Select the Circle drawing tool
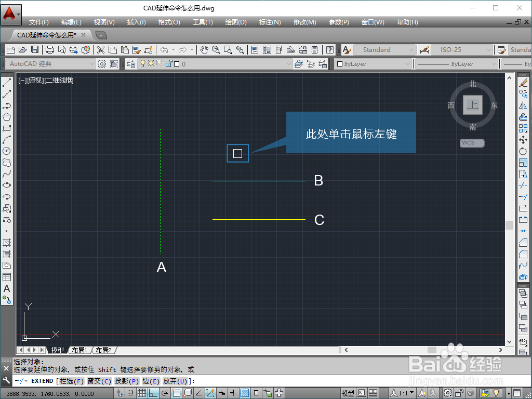 pos(7,151)
